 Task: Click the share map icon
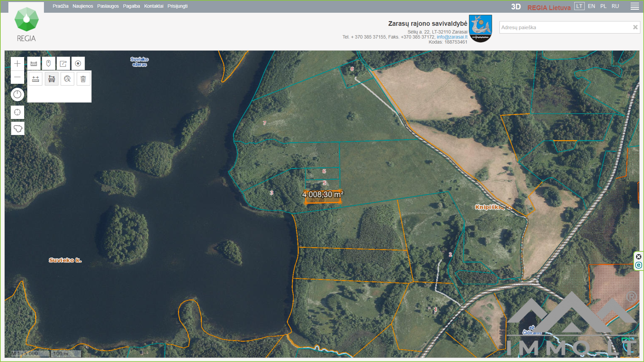click(63, 64)
